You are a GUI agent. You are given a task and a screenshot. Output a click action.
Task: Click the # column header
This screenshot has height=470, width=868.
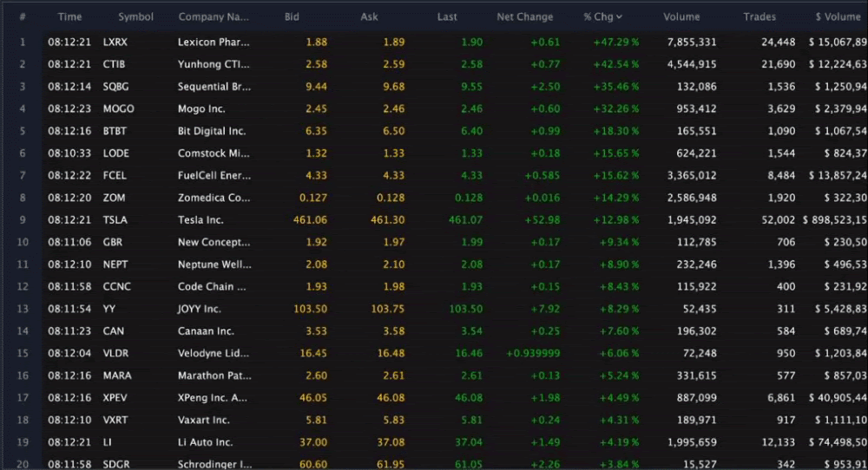pos(23,16)
